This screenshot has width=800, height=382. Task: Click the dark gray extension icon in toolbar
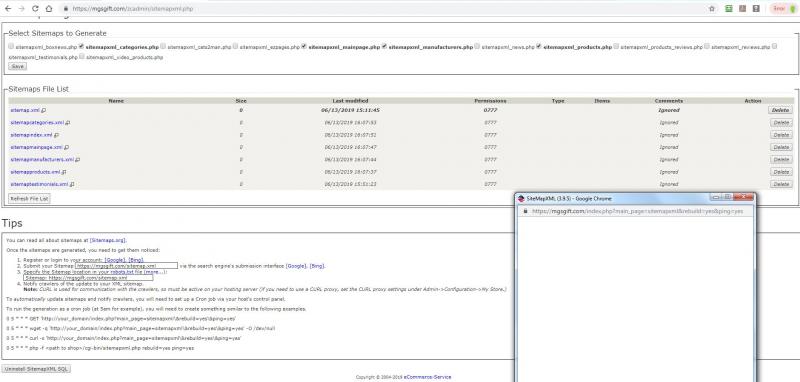[756, 9]
